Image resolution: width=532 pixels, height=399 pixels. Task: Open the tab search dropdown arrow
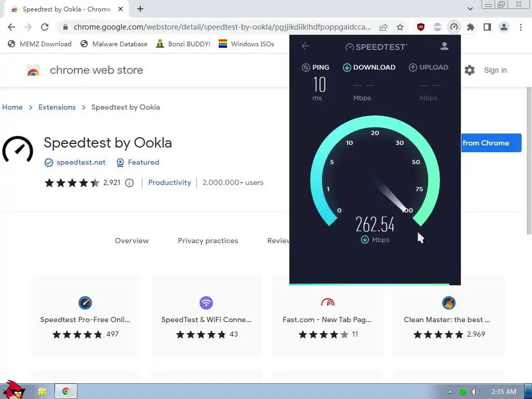pyautogui.click(x=470, y=9)
